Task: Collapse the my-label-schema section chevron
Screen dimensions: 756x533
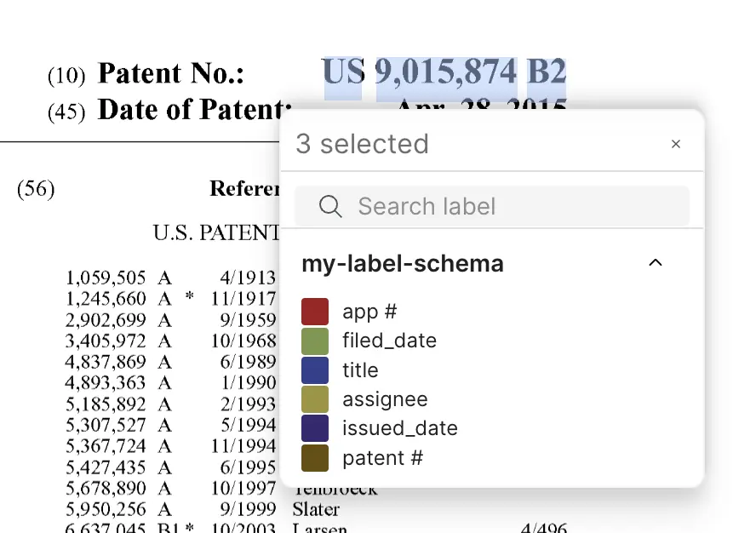Action: point(656,263)
